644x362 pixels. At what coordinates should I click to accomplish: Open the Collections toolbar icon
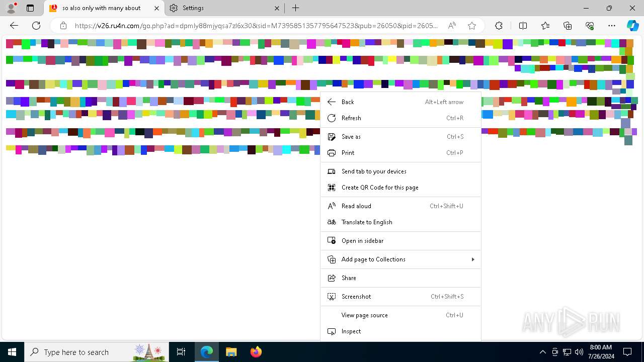[568, 26]
